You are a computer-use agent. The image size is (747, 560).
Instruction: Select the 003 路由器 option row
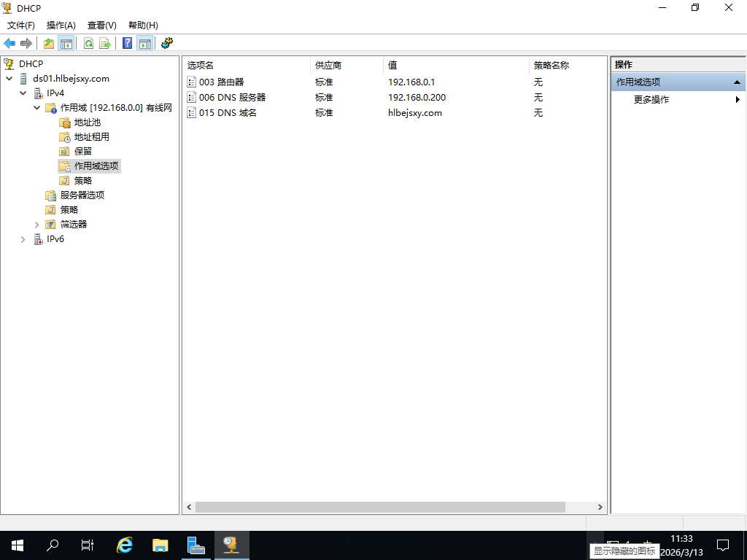point(221,82)
